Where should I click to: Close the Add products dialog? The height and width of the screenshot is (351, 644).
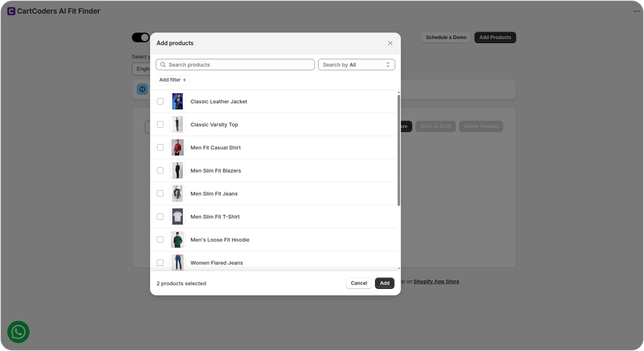pos(390,43)
